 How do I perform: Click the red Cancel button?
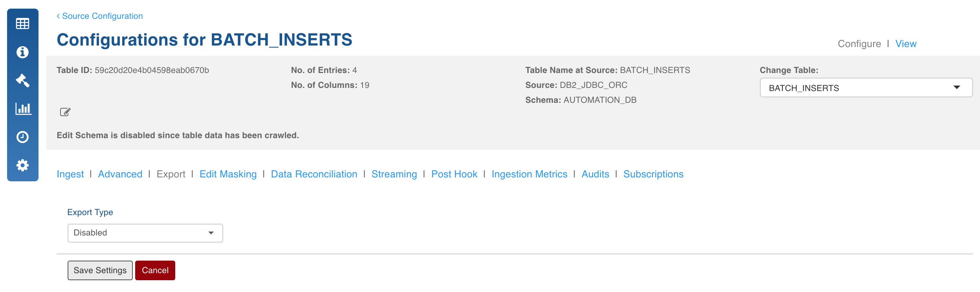coord(155,270)
